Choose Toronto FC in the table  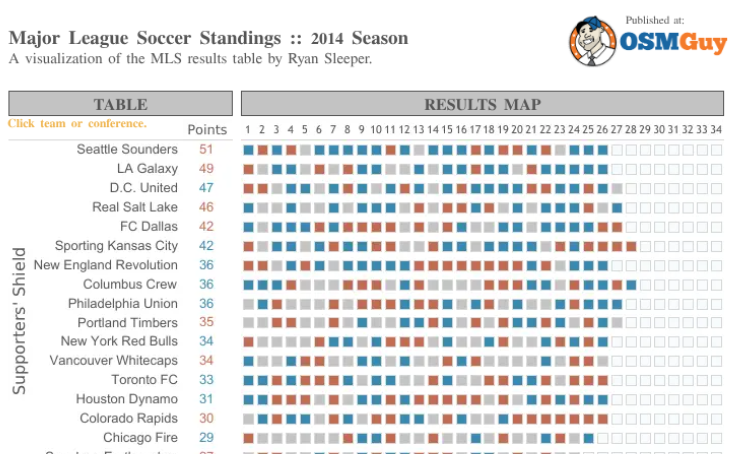coord(144,379)
